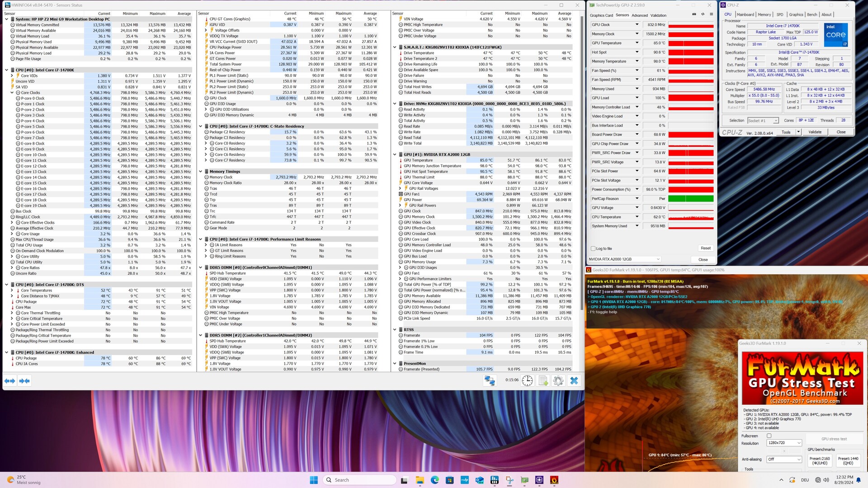Screen dimensions: 868x488
Task: Toggle FurMark Fullscreen checkbox
Action: point(769,436)
